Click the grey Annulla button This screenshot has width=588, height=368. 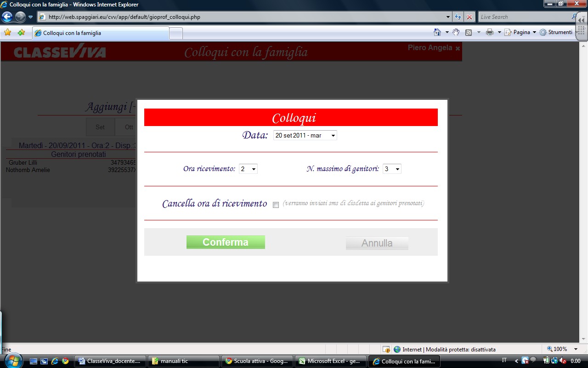tap(377, 243)
